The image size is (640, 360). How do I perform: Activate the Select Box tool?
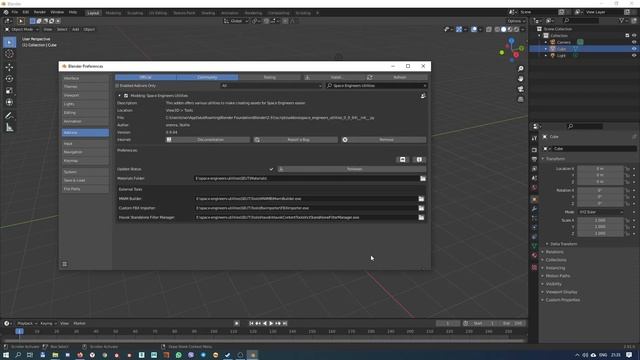pos(9,42)
